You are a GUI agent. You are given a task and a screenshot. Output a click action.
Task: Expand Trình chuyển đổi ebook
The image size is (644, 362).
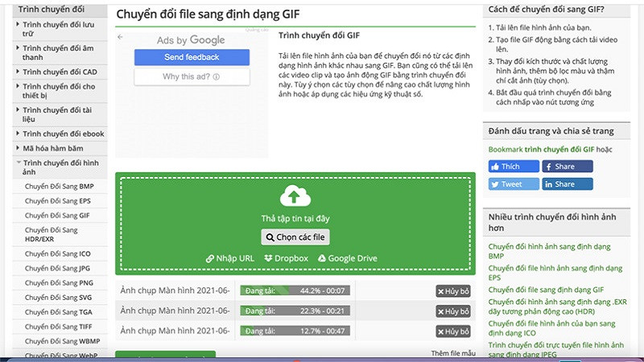[x=60, y=134]
